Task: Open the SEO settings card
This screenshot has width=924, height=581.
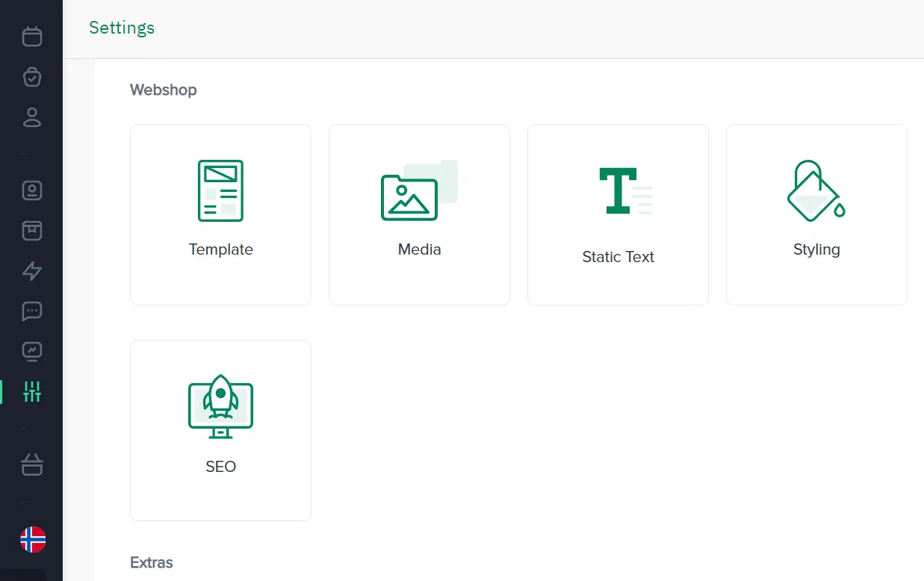Action: click(220, 431)
